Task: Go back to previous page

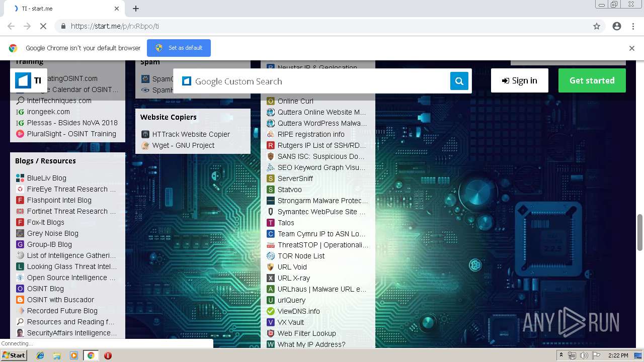Action: (x=11, y=26)
